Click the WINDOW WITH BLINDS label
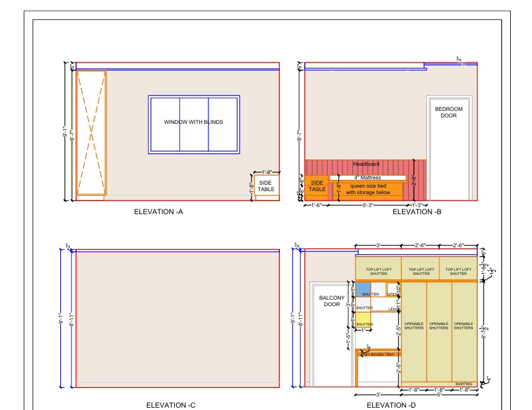Screen dimensions: 532x410 pyautogui.click(x=194, y=122)
